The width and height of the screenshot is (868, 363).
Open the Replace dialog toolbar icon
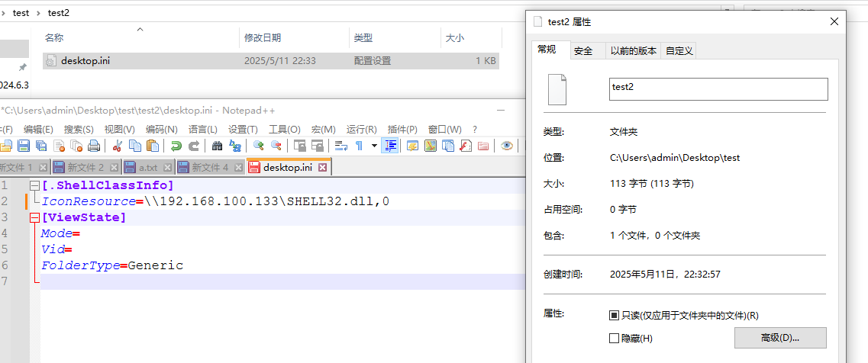click(235, 146)
